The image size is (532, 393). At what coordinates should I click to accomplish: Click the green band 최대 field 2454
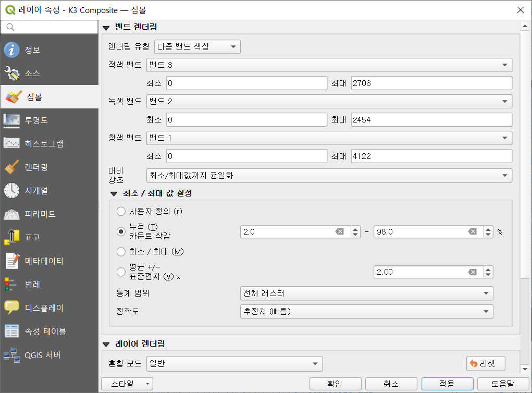[431, 120]
